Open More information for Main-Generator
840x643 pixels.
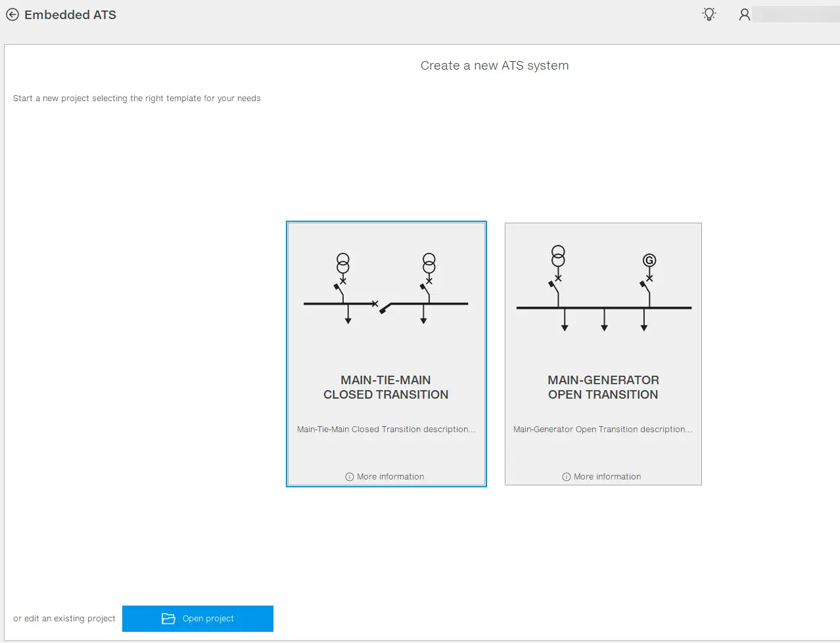[x=607, y=477]
